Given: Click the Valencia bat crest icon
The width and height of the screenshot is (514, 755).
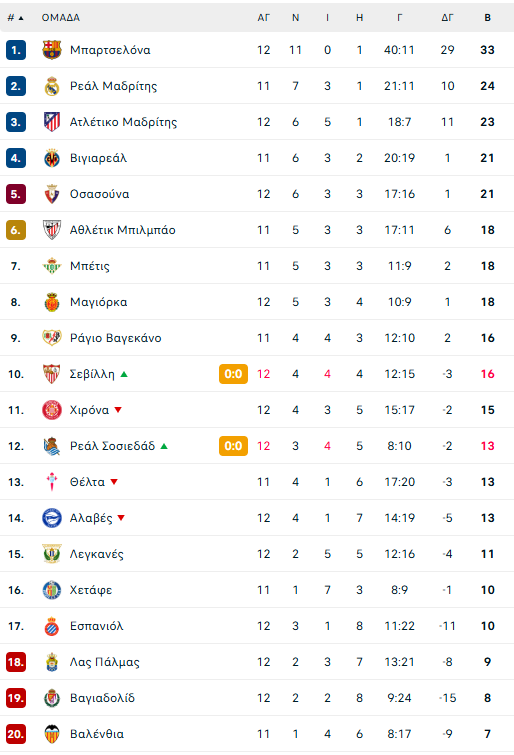Looking at the screenshot, I should pyautogui.click(x=52, y=734).
